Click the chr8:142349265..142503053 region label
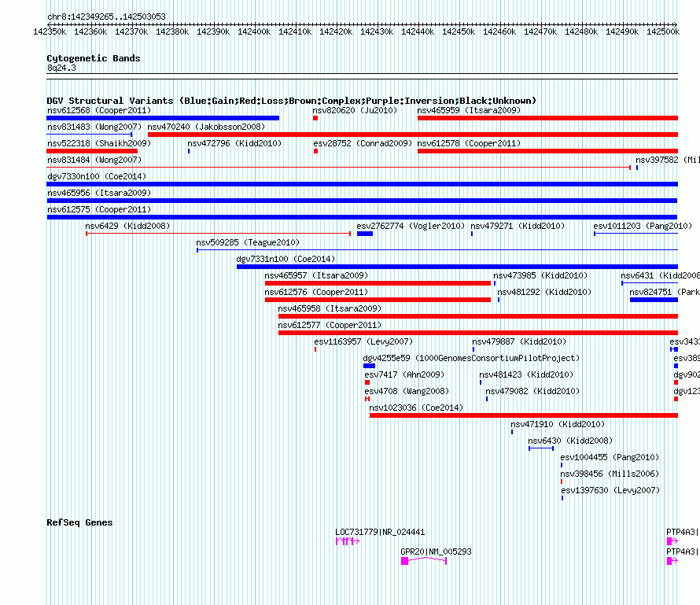 click(106, 17)
